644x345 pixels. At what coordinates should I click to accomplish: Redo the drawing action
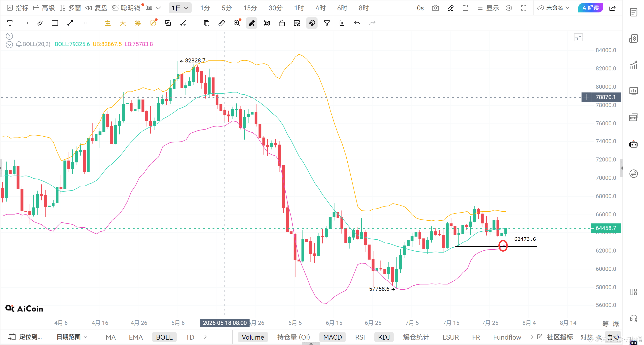point(372,23)
